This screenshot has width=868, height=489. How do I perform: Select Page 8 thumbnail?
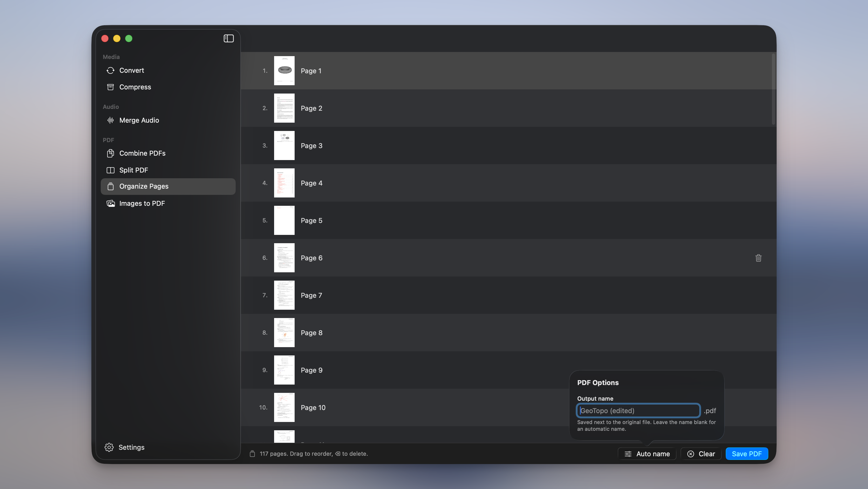coord(284,333)
